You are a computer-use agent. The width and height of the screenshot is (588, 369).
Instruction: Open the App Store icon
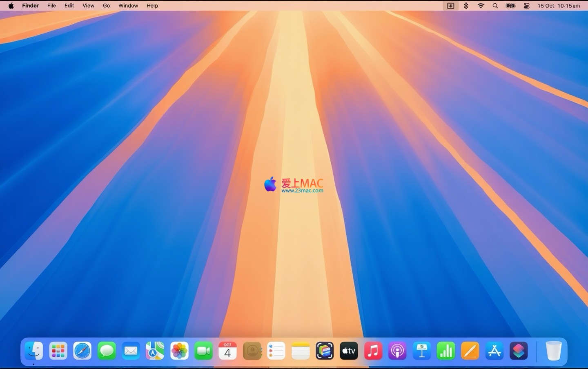494,351
